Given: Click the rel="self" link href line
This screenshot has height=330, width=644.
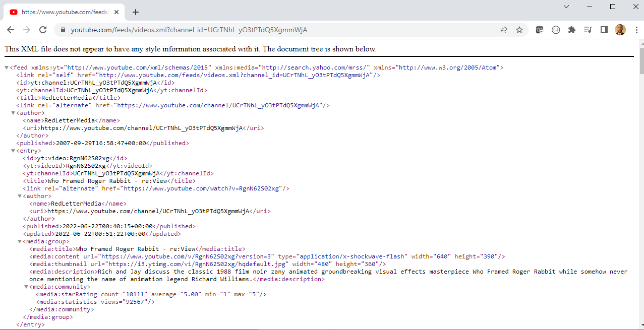Looking at the screenshot, I should pyautogui.click(x=198, y=75).
